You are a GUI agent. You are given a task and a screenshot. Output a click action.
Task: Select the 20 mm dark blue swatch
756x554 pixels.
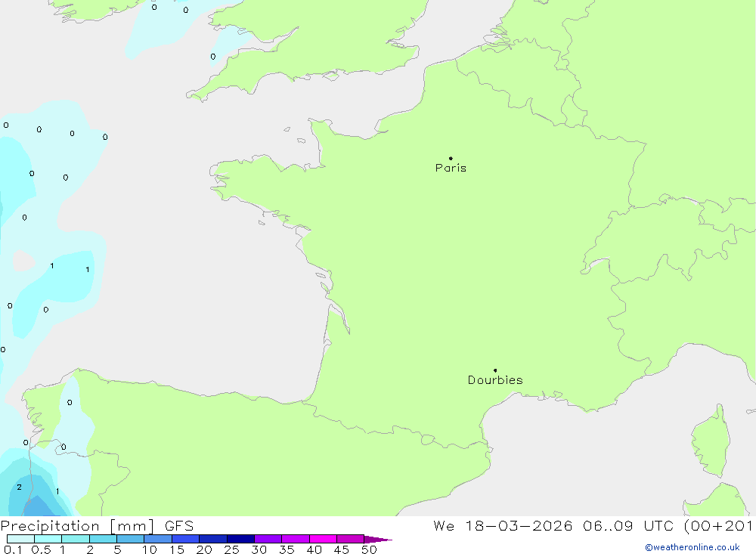pyautogui.click(x=212, y=539)
